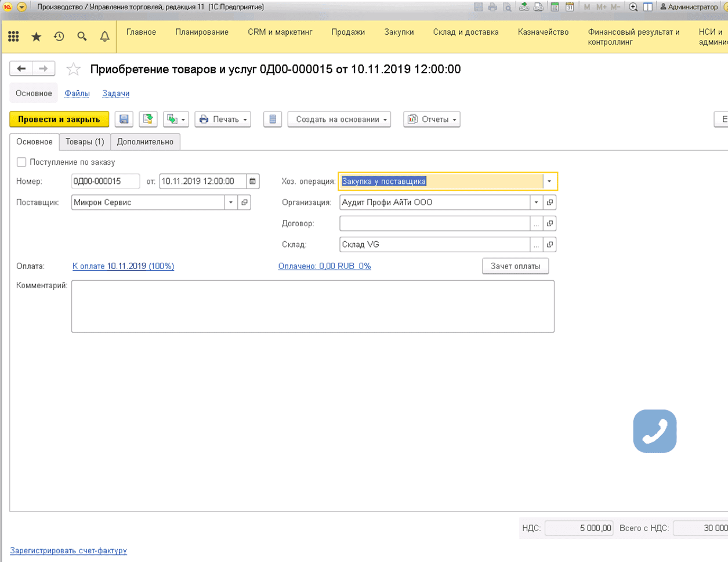728x562 pixels.
Task: Click the 1C logo icon
Action: pyautogui.click(x=8, y=7)
